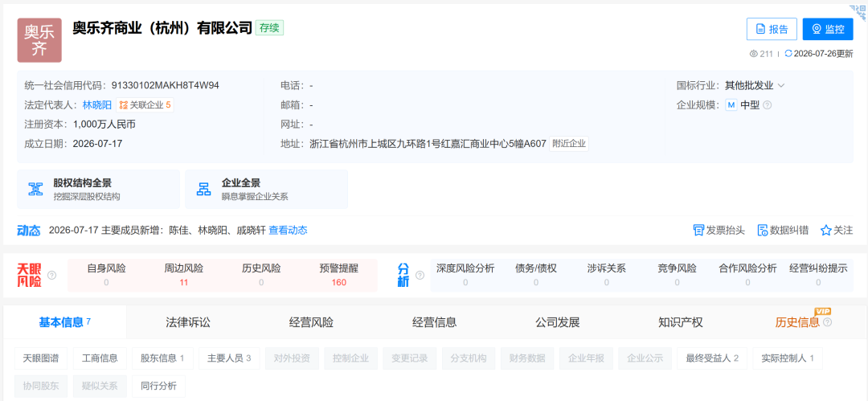Screen dimensions: 868x401
Task: Click the credit code 91330102MAKH8T4W94
Action: pos(166,85)
